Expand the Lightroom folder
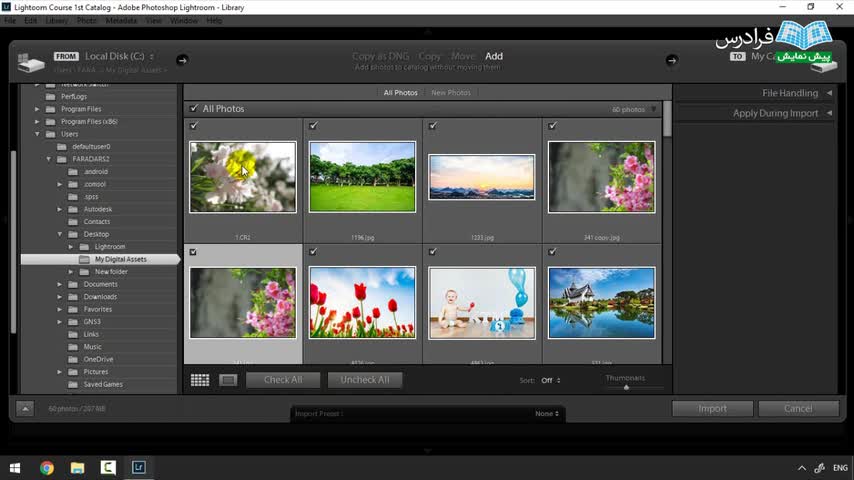Screen dimensions: 854x480 (71, 247)
